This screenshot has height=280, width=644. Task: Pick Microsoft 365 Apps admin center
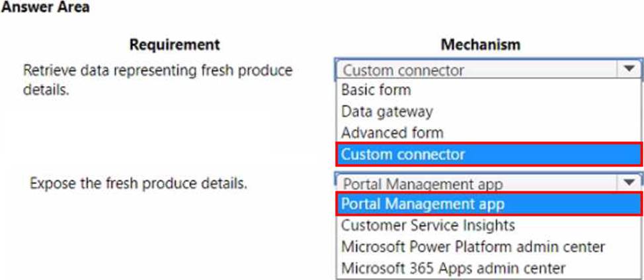pyautogui.click(x=453, y=268)
